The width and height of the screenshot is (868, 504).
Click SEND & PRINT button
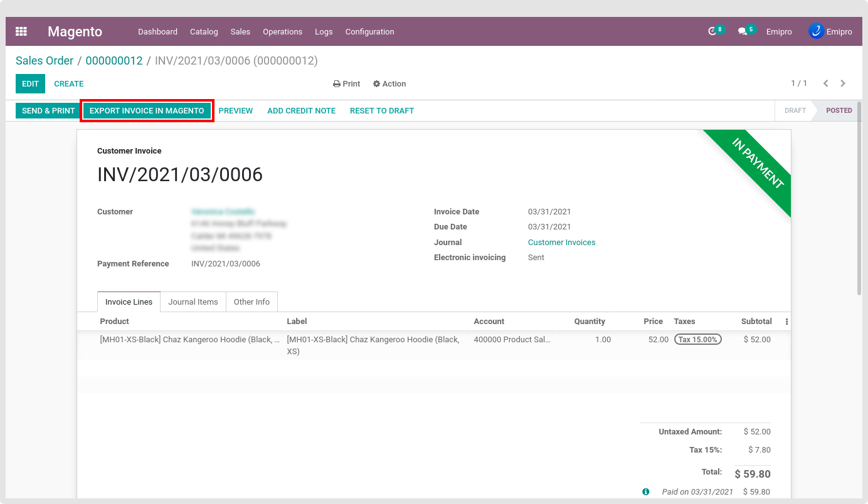coord(48,110)
